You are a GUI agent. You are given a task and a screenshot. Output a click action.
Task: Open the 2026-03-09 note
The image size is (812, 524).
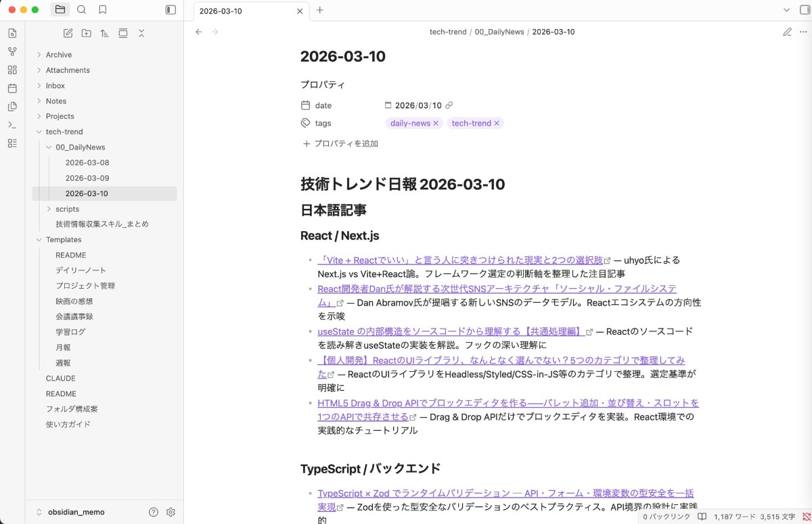pos(87,178)
